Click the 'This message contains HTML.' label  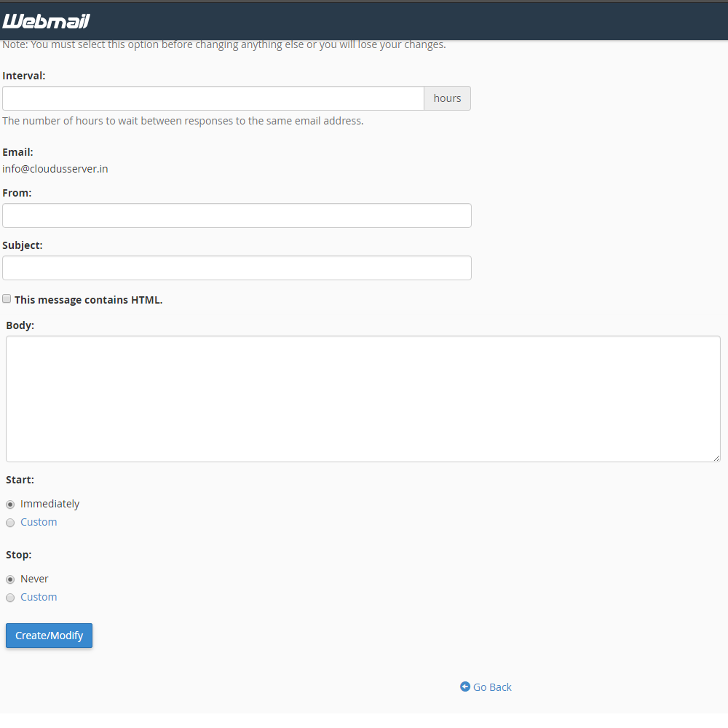tap(88, 300)
